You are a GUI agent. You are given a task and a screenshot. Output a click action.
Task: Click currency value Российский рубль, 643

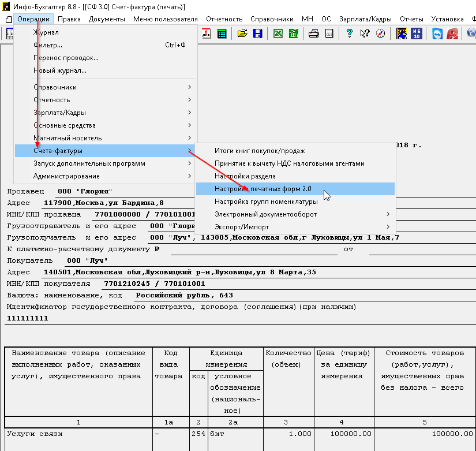click(x=184, y=296)
